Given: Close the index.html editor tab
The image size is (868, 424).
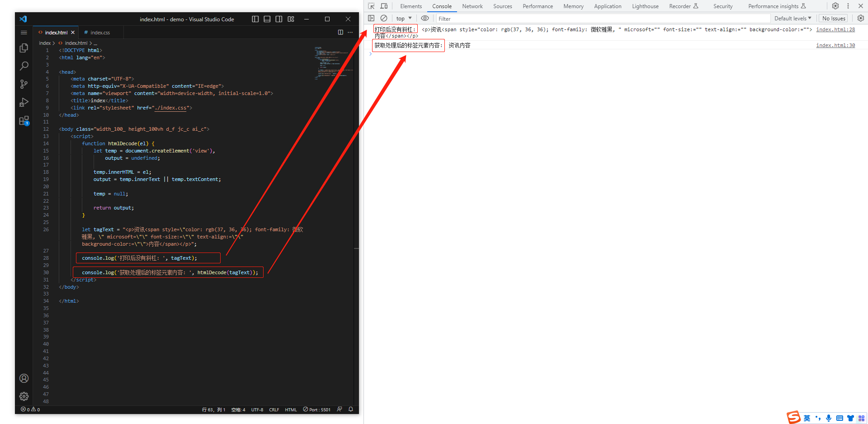Looking at the screenshot, I should click(x=73, y=33).
